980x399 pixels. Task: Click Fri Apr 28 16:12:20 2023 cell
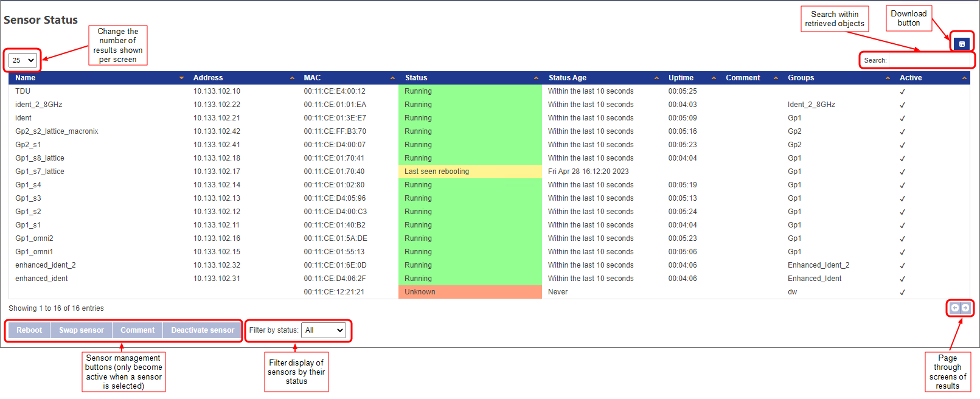588,172
